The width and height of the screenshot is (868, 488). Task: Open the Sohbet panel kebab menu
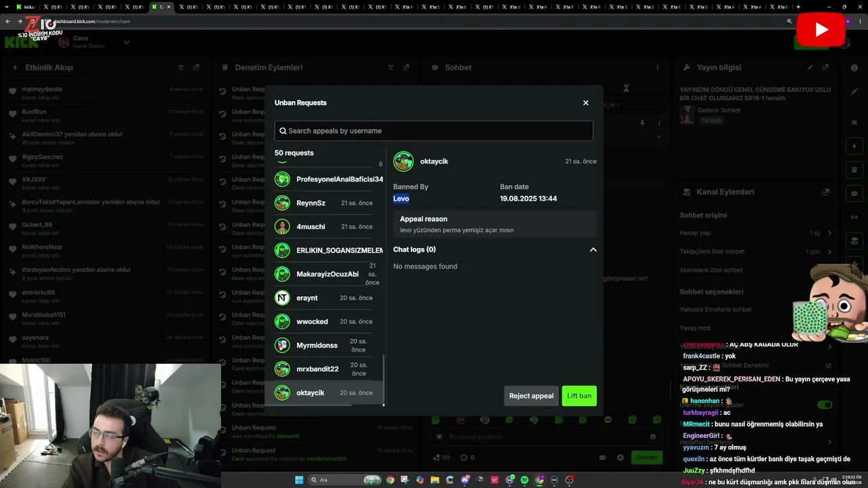pos(657,68)
